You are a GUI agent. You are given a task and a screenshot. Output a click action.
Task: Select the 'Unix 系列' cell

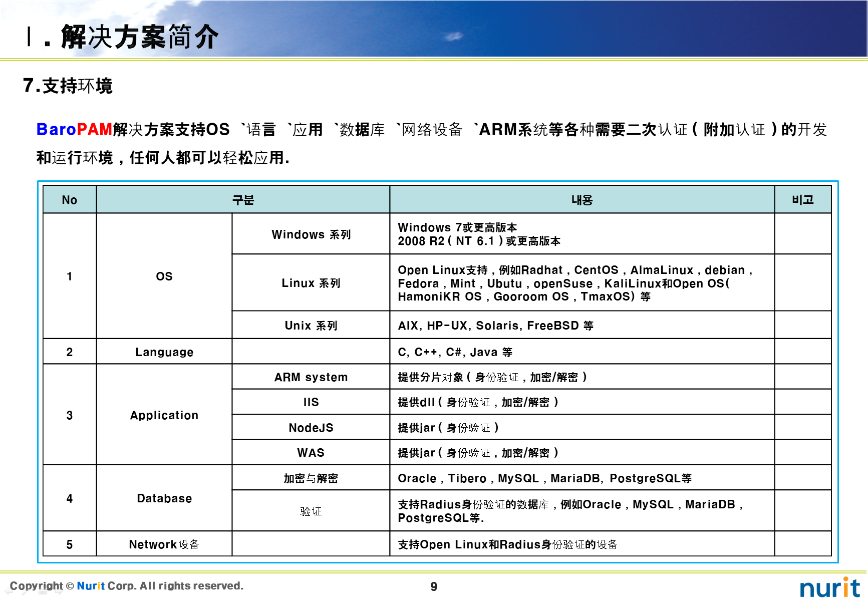point(311,325)
